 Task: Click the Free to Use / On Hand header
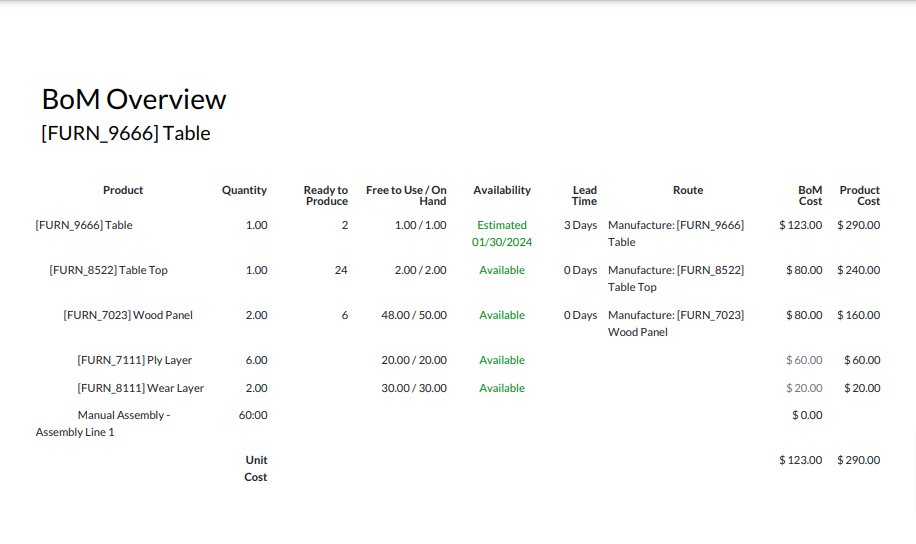click(406, 195)
